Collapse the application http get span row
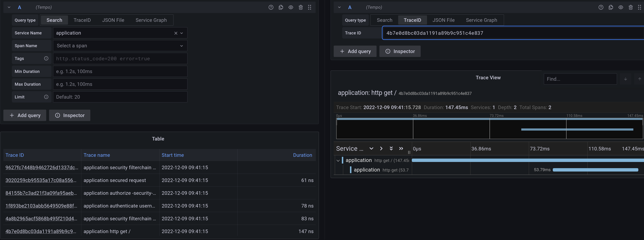 [338, 160]
